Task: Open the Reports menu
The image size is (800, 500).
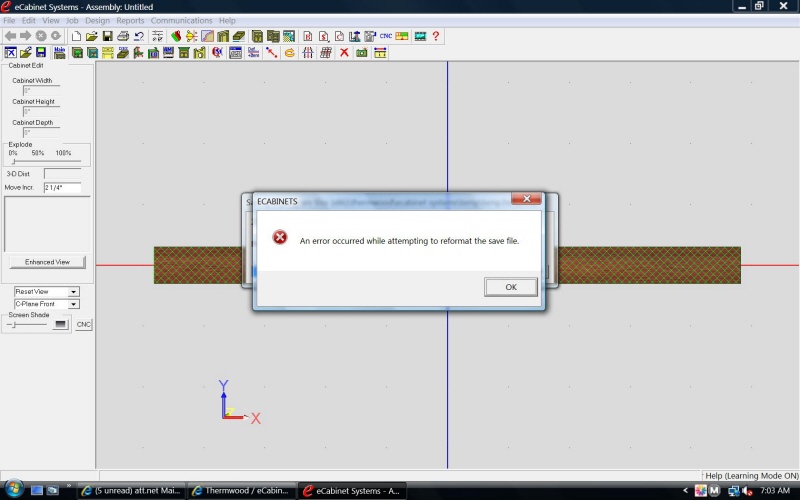Action: [130, 20]
